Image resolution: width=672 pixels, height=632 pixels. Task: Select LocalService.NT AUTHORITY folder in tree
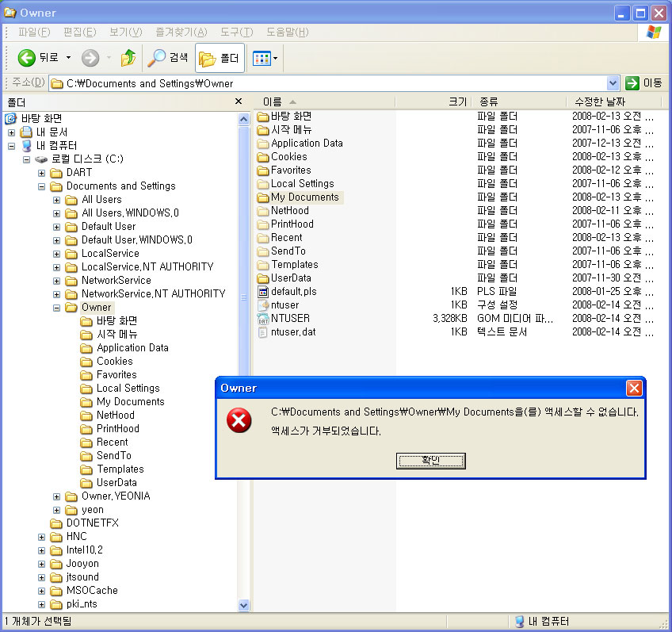click(139, 267)
